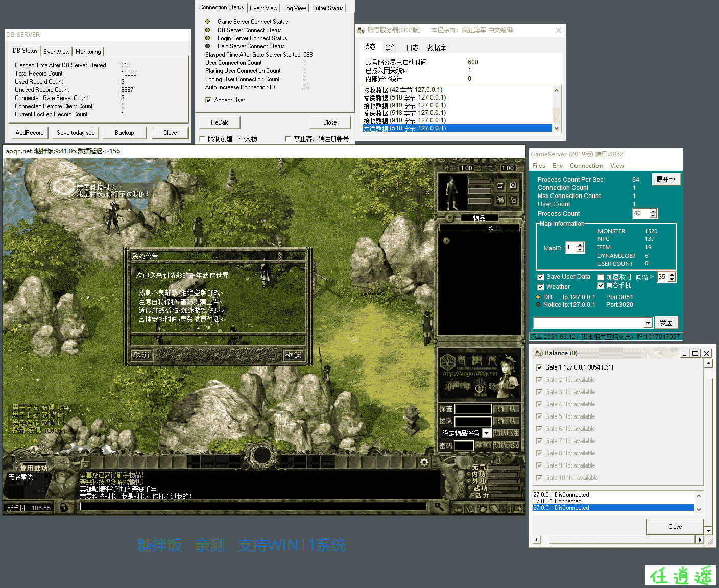
Task: Increase the 间隔 value stepper
Action: tap(672, 275)
